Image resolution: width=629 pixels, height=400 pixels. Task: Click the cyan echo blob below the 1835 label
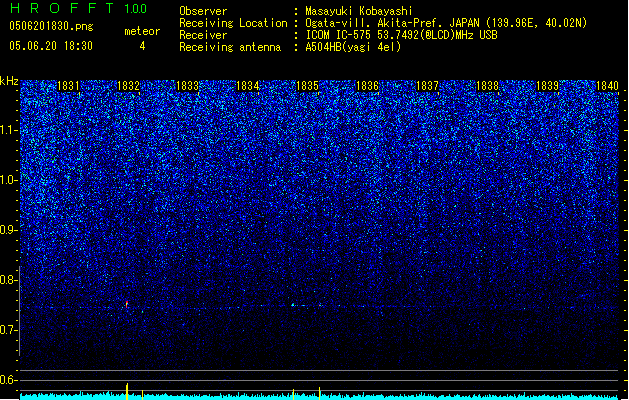click(x=293, y=305)
